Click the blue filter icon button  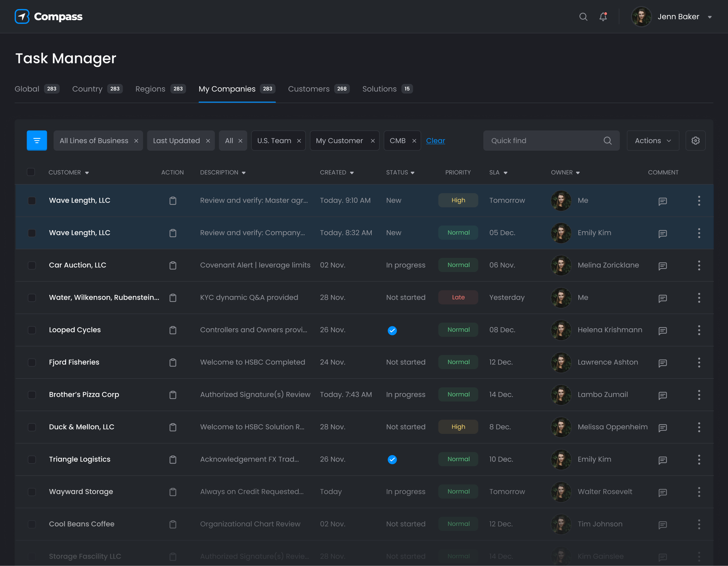click(x=37, y=141)
